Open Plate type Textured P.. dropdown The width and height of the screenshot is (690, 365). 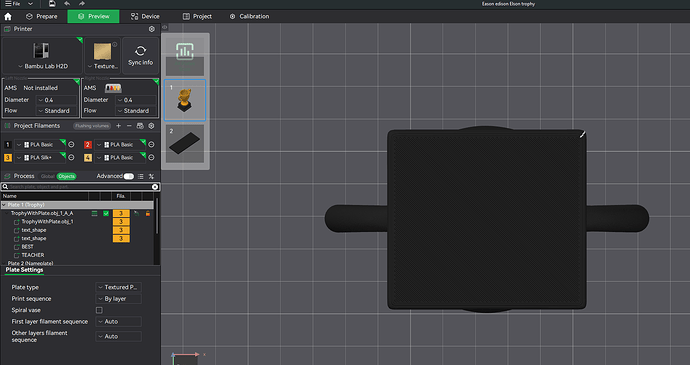click(x=118, y=287)
